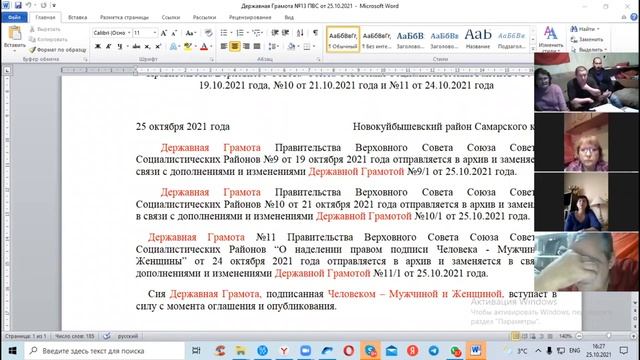
Task: Open Zoom app in Windows taskbar
Action: tap(305, 350)
